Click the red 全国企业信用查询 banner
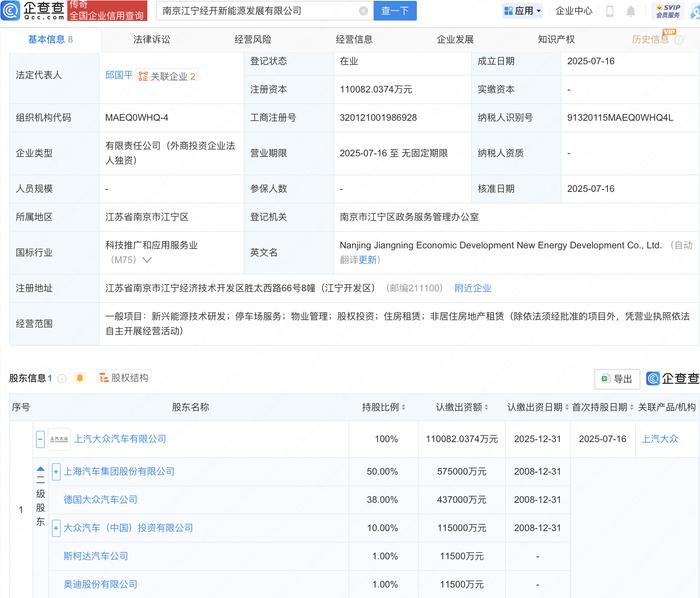Screen dimensions: 700x598 pos(107,11)
